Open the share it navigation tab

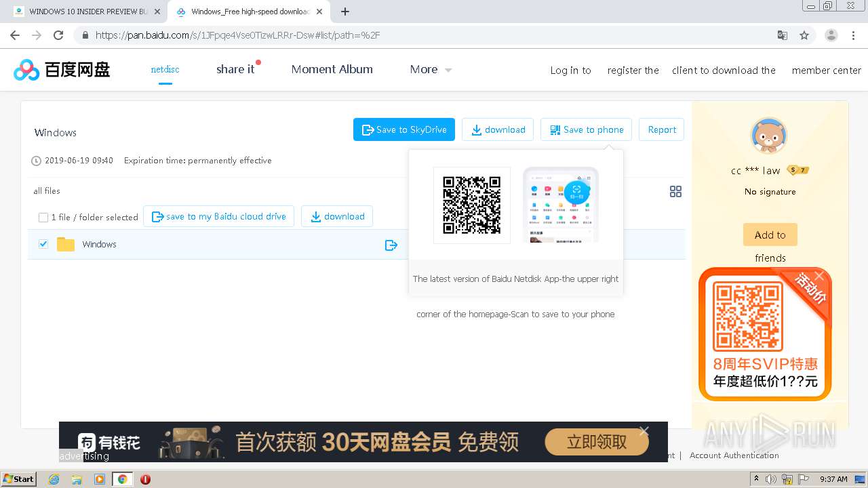coord(235,69)
